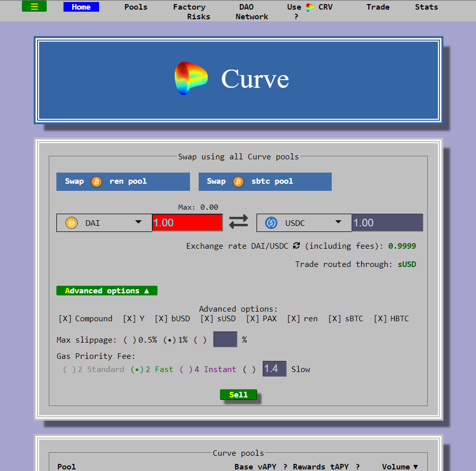Sort pools by the Volume column
Screen dimensions: 476x471
tap(400, 466)
